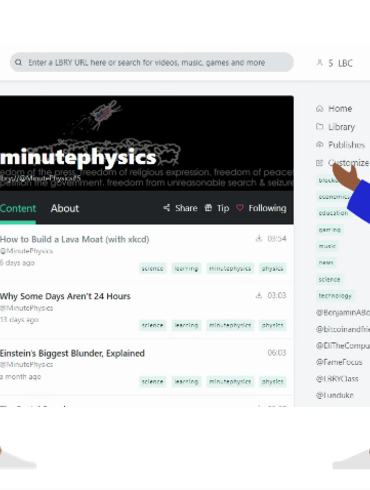Select the music sidebar tag
The image size is (370, 490).
[x=327, y=246]
